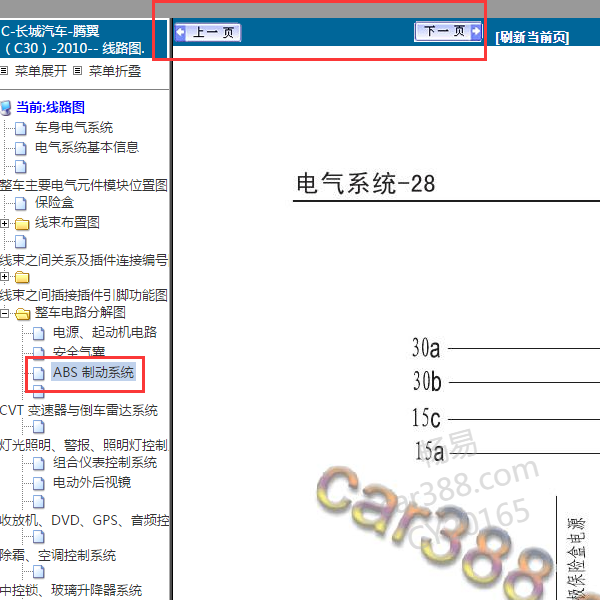The width and height of the screenshot is (600, 600).
Task: Click the page icon above 线束之间关系及插件连接编号
Action: click(x=21, y=242)
